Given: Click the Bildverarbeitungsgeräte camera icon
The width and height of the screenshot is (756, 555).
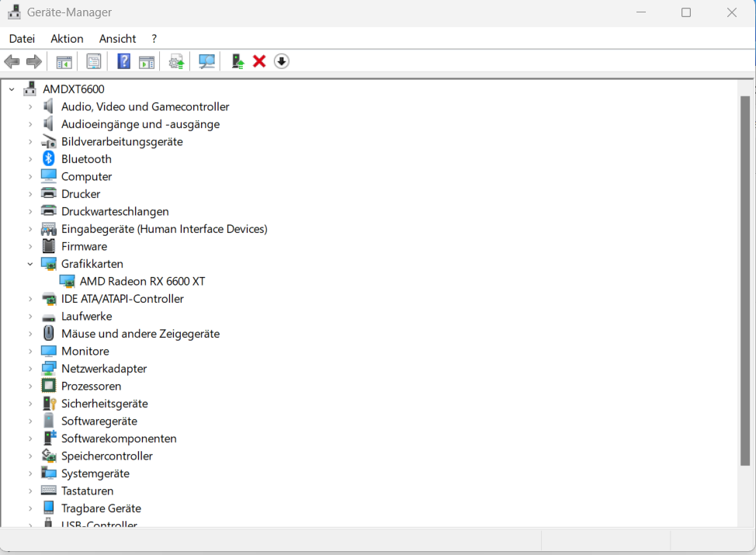Looking at the screenshot, I should (x=49, y=141).
